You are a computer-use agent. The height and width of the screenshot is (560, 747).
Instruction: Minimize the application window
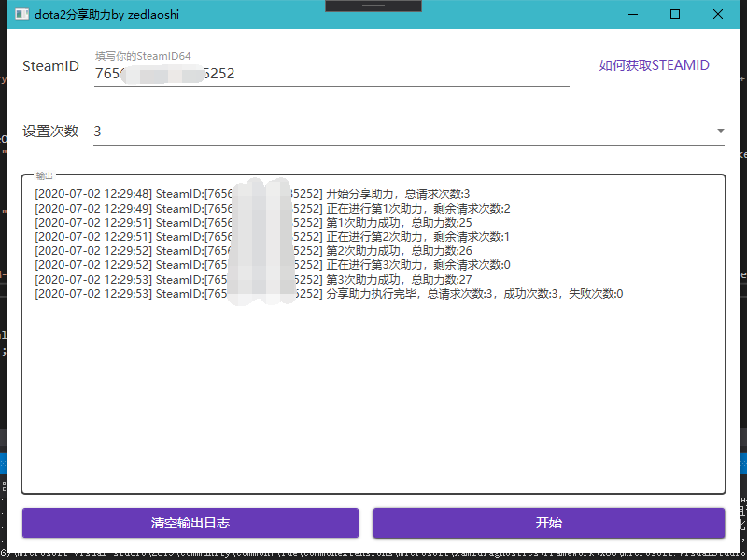(632, 14)
